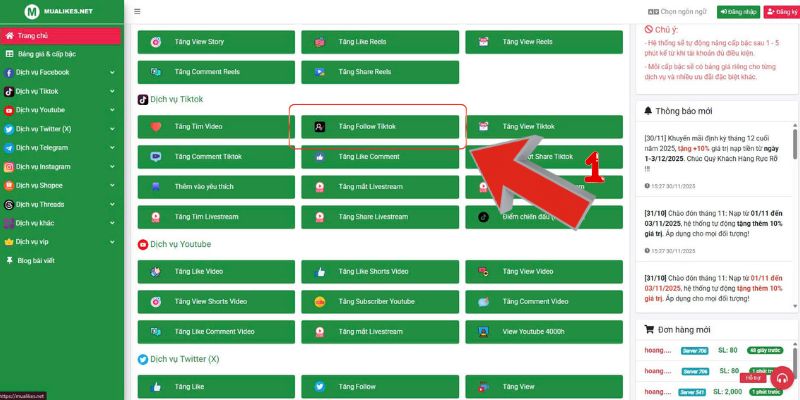Viewport: 800px width, 400px height.
Task: Click the Instagram icon in sidebar
Action: 9,167
